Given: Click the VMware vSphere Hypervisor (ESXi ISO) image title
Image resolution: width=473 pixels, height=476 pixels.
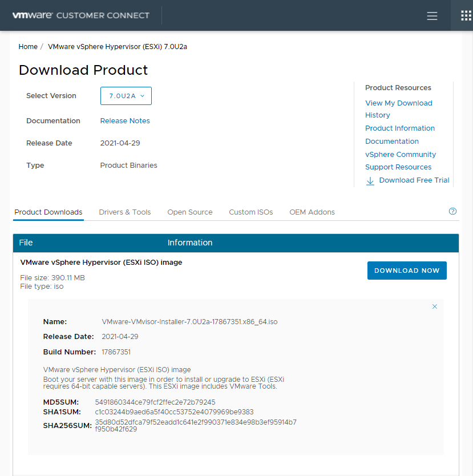Looking at the screenshot, I should [x=101, y=263].
